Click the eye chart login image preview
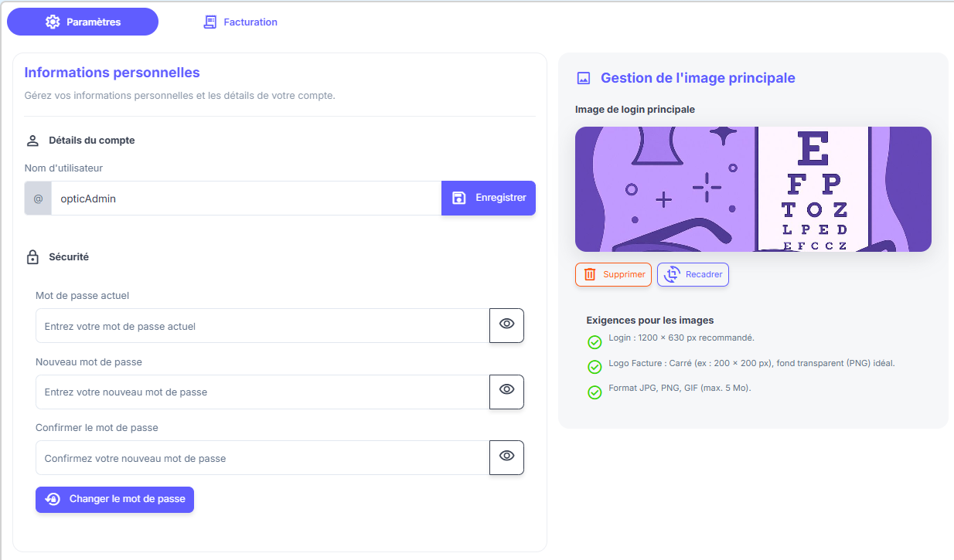This screenshot has height=560, width=954. [753, 188]
